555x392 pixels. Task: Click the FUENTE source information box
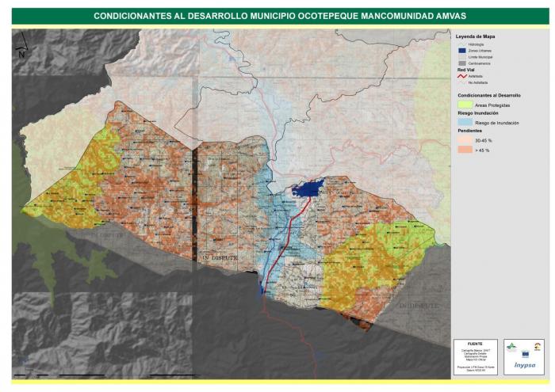click(x=477, y=354)
